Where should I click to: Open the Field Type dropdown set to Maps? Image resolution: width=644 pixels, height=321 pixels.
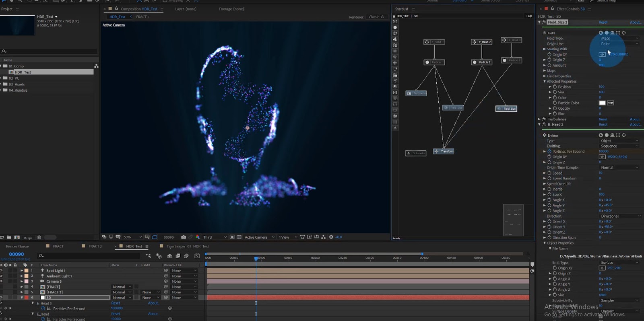click(x=619, y=38)
